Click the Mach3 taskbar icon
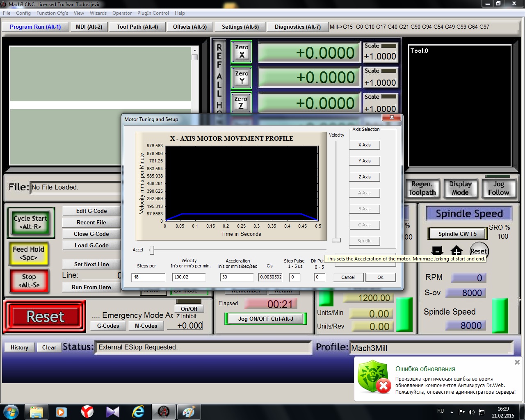 tap(164, 411)
